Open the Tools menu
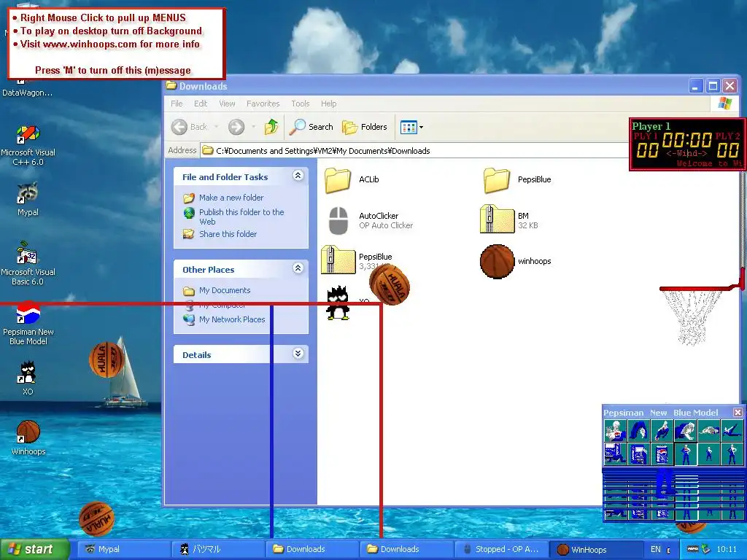747x560 pixels. pyautogui.click(x=301, y=104)
